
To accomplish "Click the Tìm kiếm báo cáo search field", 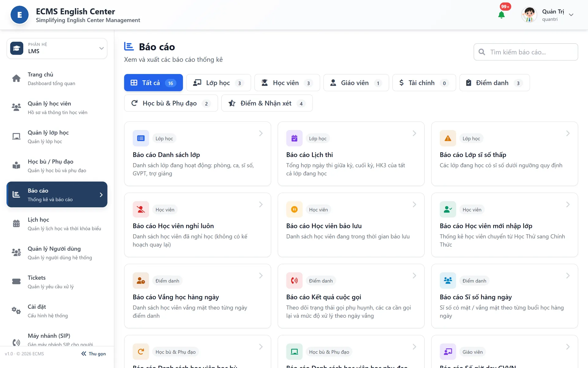I will tap(526, 52).
